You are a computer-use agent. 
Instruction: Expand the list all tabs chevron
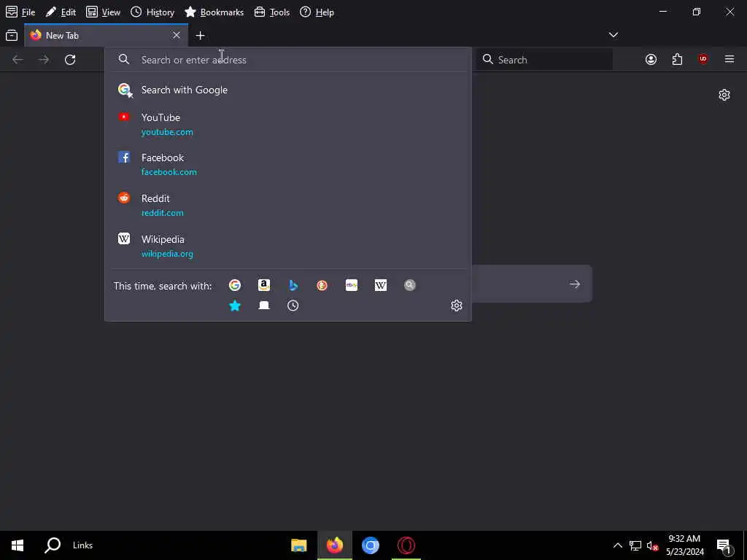pyautogui.click(x=613, y=35)
